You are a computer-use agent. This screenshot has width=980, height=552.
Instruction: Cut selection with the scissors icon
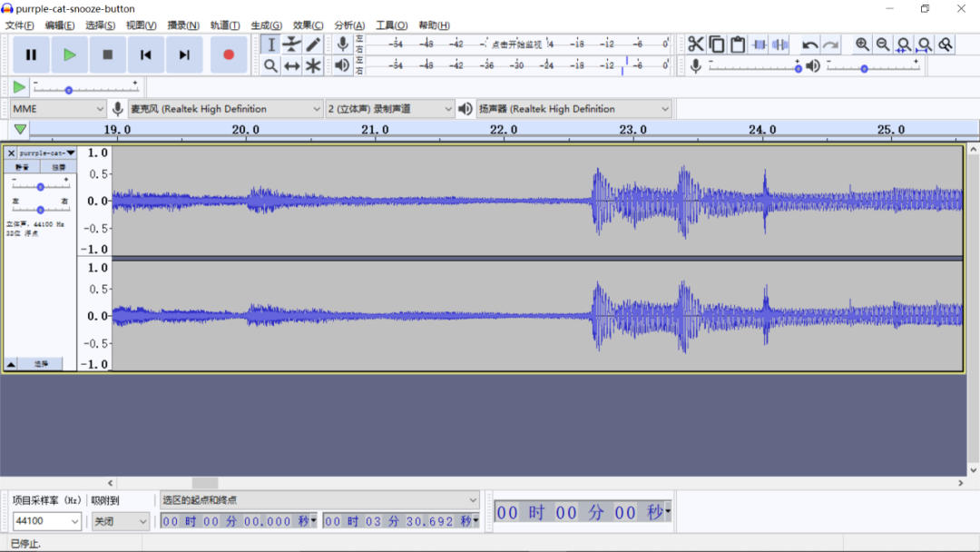696,44
